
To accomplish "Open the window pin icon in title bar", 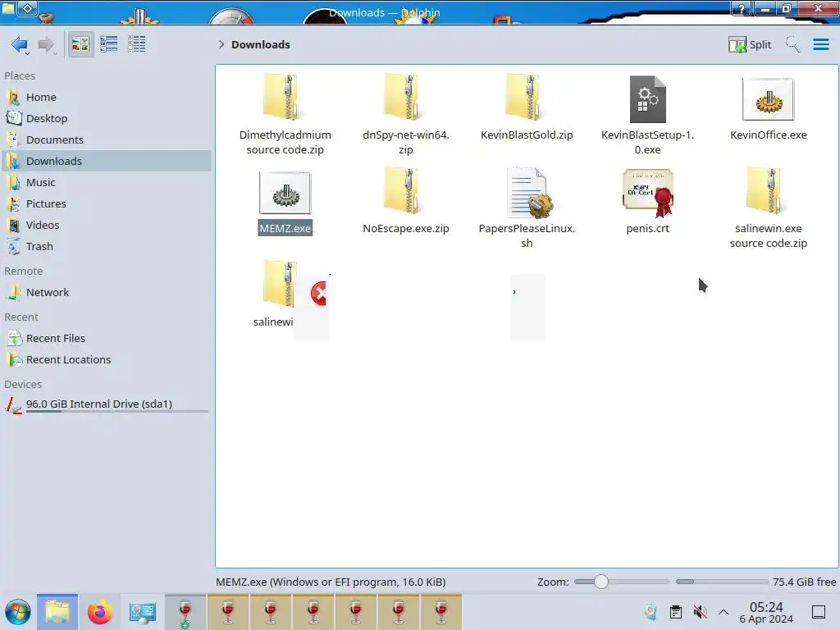I will 28,8.
